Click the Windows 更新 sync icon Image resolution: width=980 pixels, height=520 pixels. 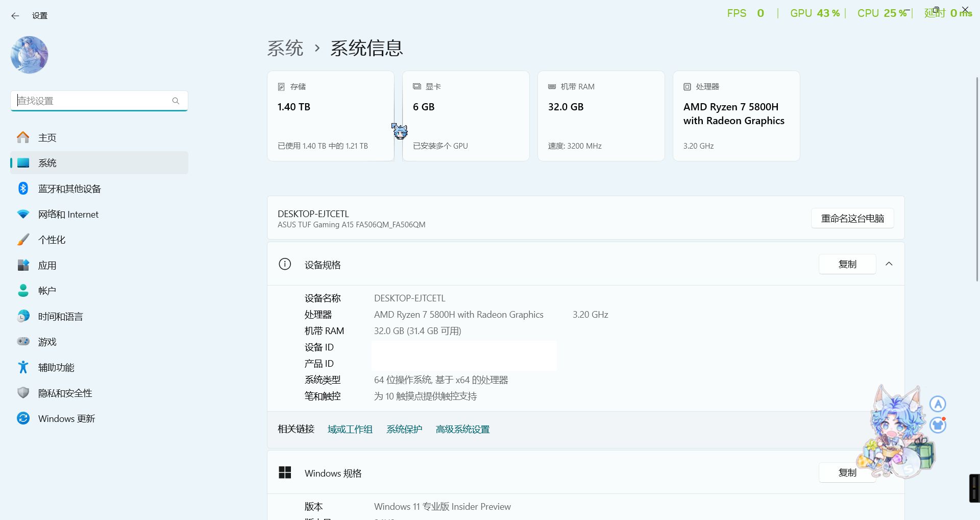click(x=23, y=418)
